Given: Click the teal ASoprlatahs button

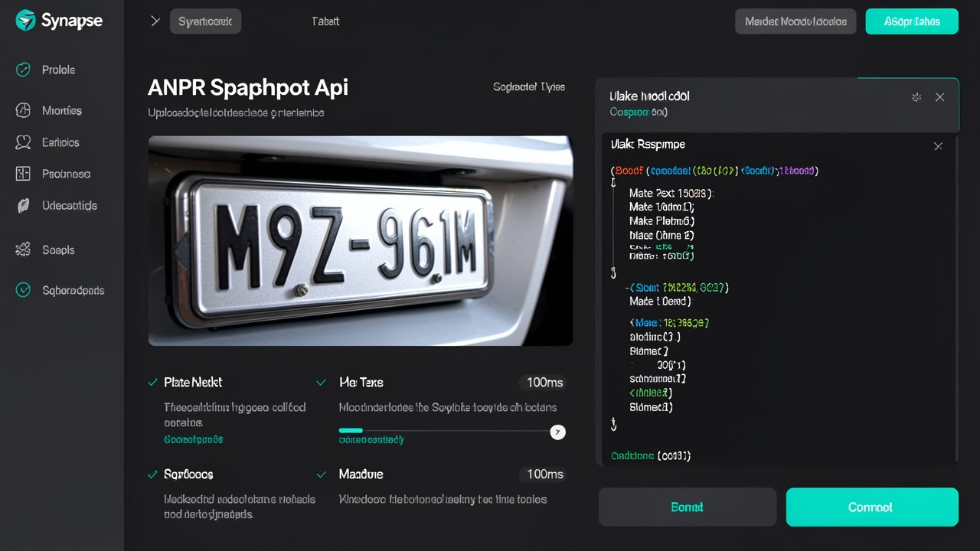Looking at the screenshot, I should point(912,21).
